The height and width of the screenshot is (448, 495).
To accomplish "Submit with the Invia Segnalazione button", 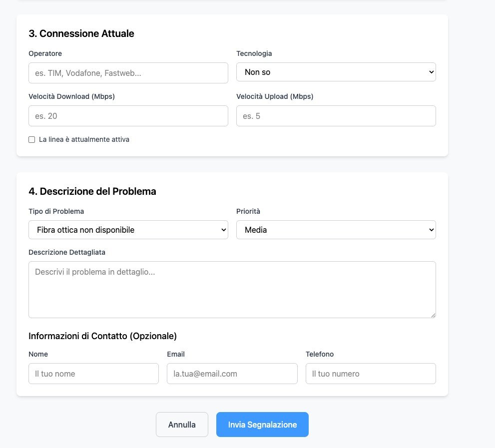I will 262,425.
